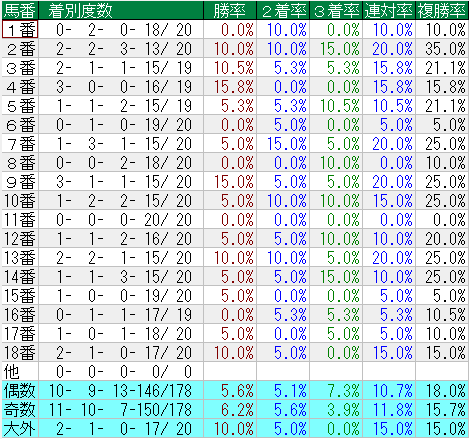Click the 着別度数 column header
The image size is (470, 439).
coord(121,10)
